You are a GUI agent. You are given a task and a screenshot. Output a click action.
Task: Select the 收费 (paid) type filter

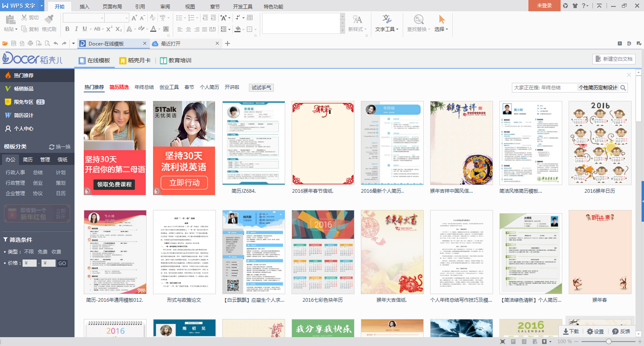[x=56, y=252]
